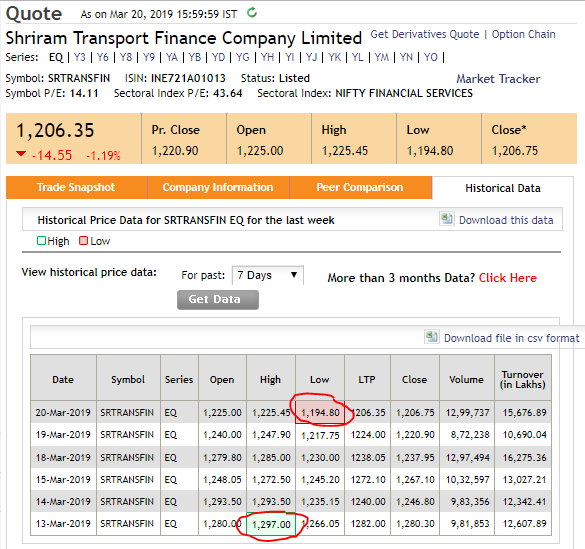Viewport: 585px width, 549px height.
Task: Select the YL series link
Action: 357,57
